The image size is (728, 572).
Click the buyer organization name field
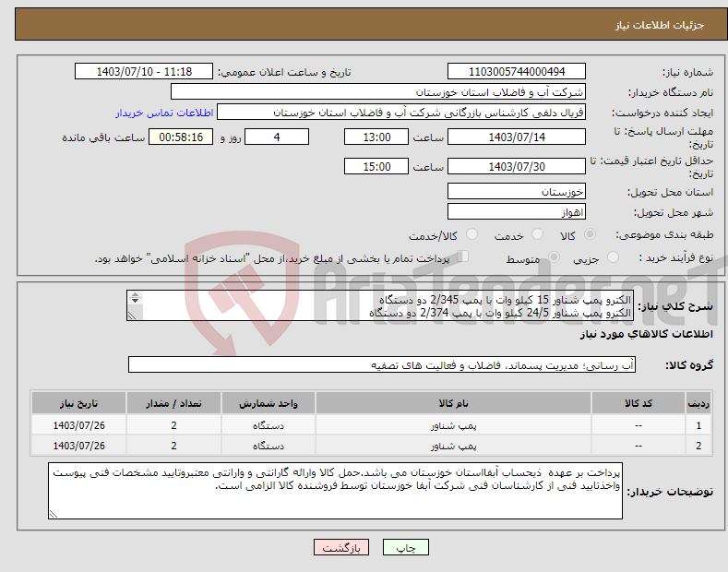378,92
